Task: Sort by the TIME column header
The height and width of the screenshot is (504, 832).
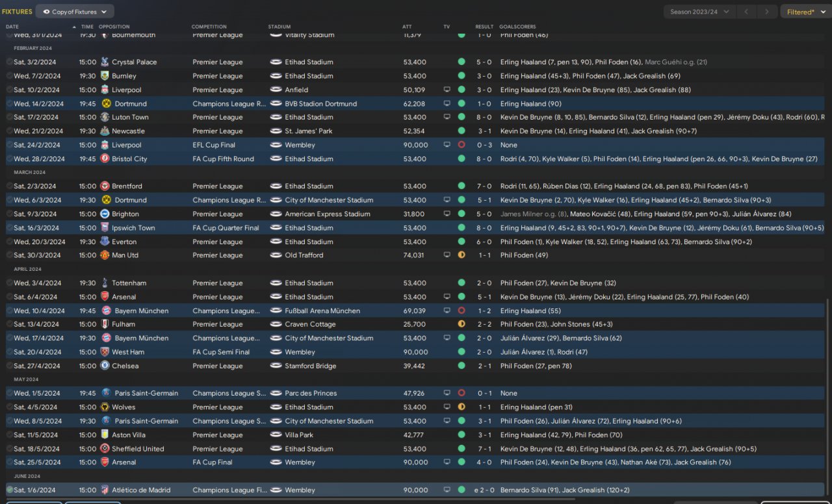Action: click(87, 27)
